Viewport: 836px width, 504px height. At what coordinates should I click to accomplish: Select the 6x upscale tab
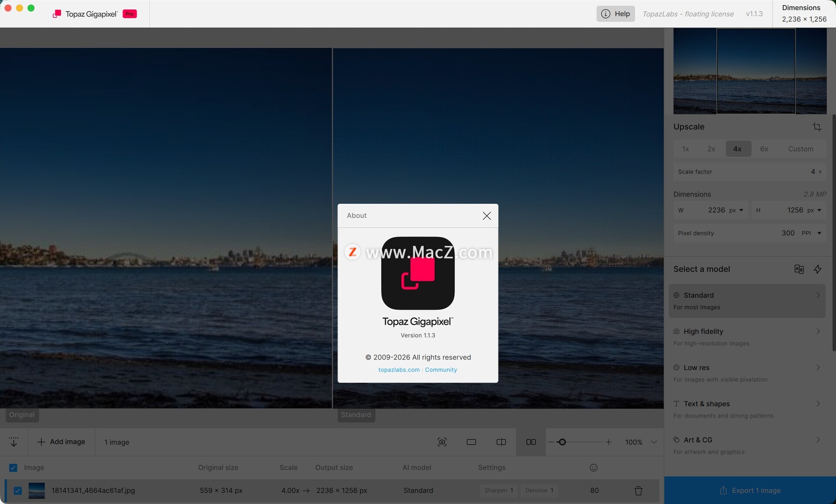(764, 149)
